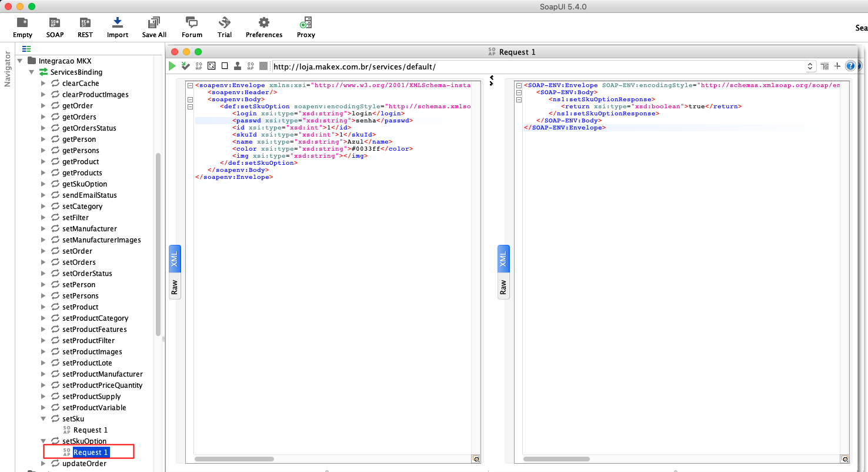Collapse the soapenv:Body node in request XML
Viewport: 868px width, 472px height.
190,99
